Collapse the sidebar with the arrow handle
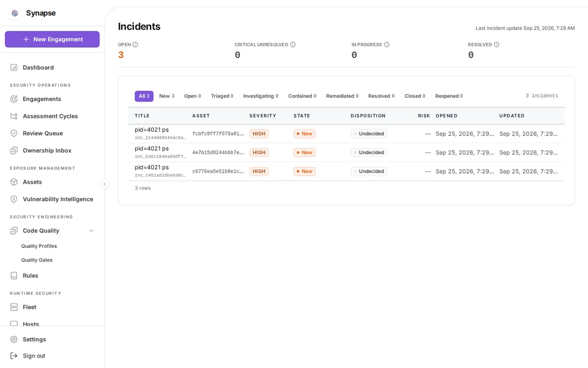This screenshot has height=368, width=588. coord(104,184)
